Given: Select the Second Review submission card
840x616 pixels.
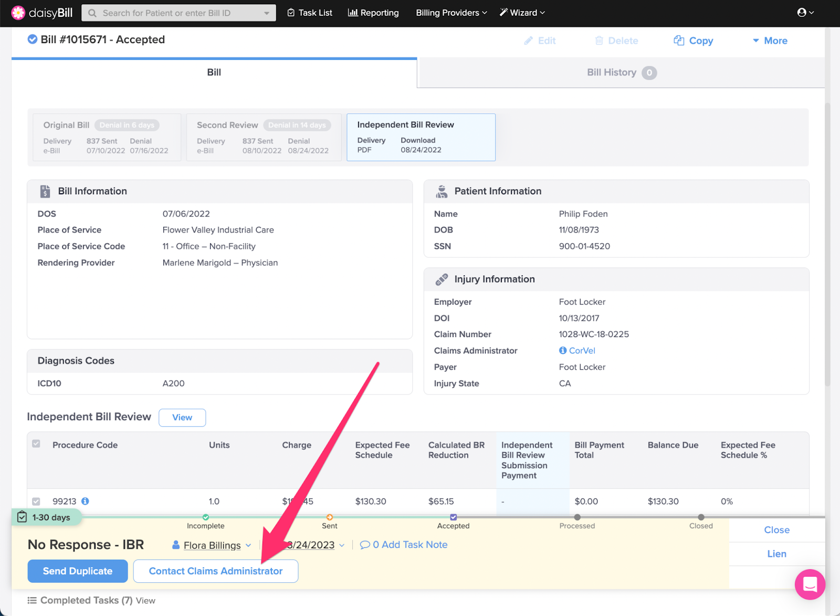Looking at the screenshot, I should 264,138.
